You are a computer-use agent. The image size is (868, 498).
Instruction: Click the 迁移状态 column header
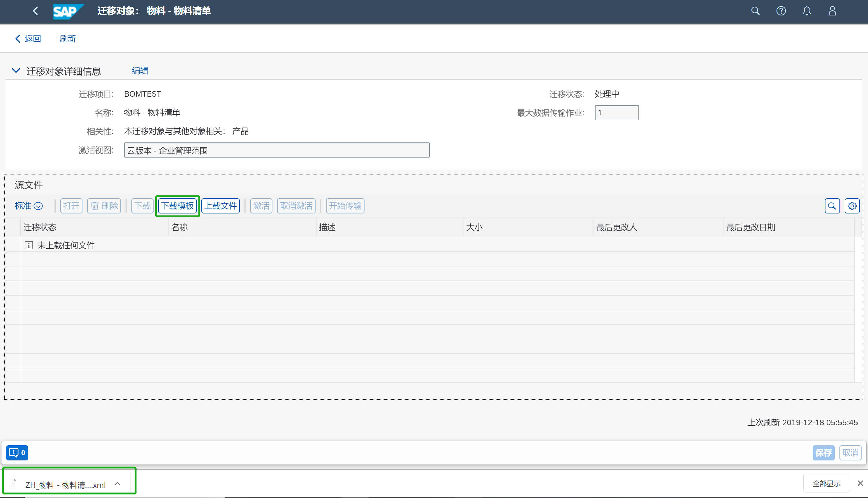[94, 227]
